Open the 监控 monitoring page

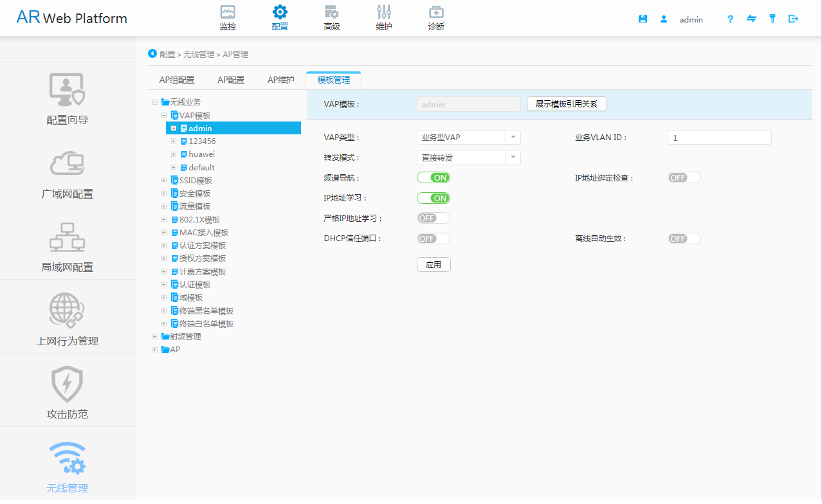coord(227,17)
